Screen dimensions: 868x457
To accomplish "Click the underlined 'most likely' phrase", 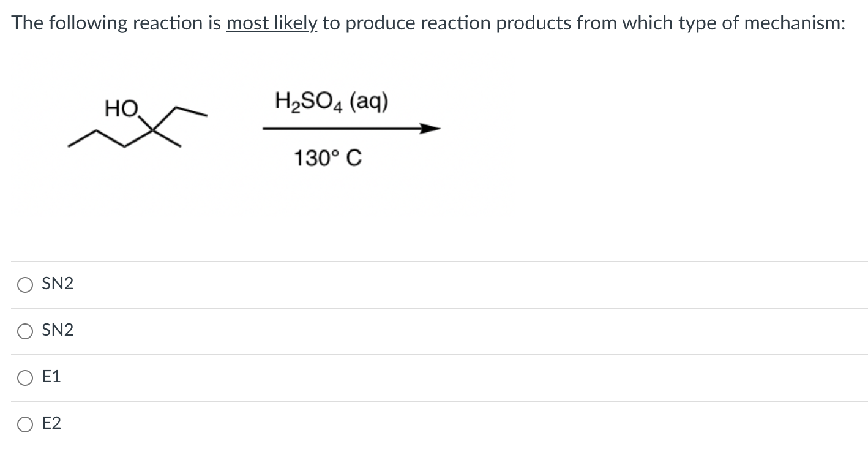I will click(271, 23).
